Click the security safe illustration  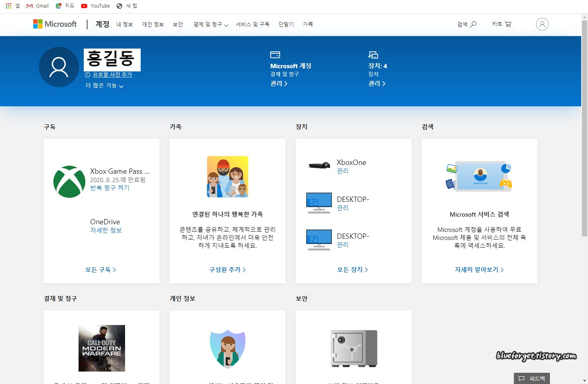(354, 348)
